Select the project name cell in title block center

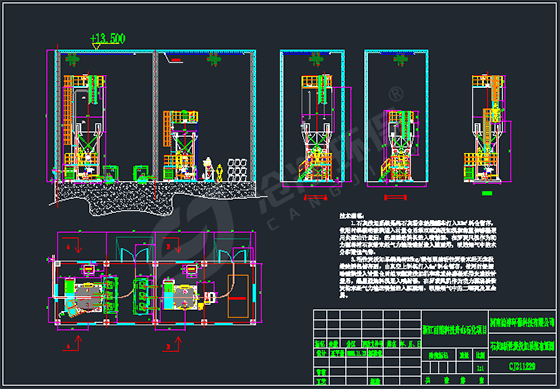455,329
